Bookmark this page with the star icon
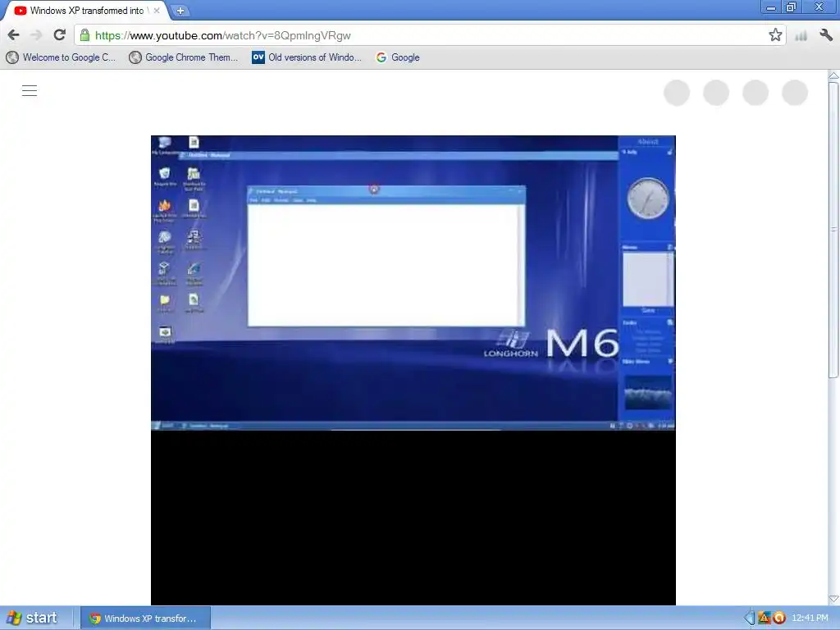The height and width of the screenshot is (630, 840). click(775, 35)
